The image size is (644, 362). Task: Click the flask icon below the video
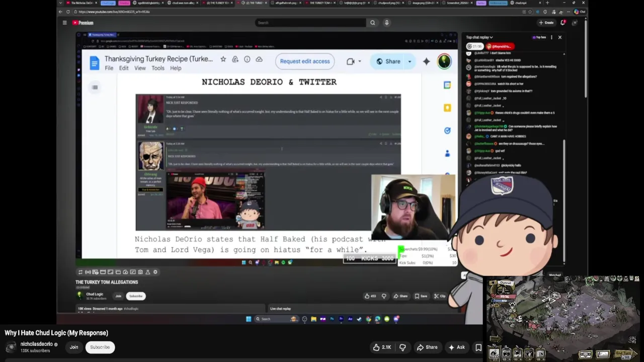pos(148,272)
